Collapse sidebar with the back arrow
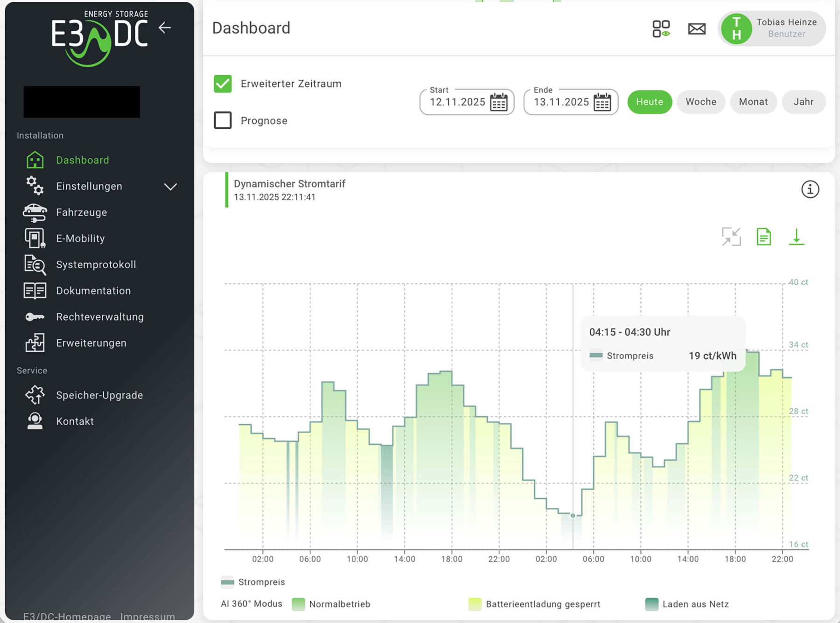The image size is (840, 623). tap(165, 28)
